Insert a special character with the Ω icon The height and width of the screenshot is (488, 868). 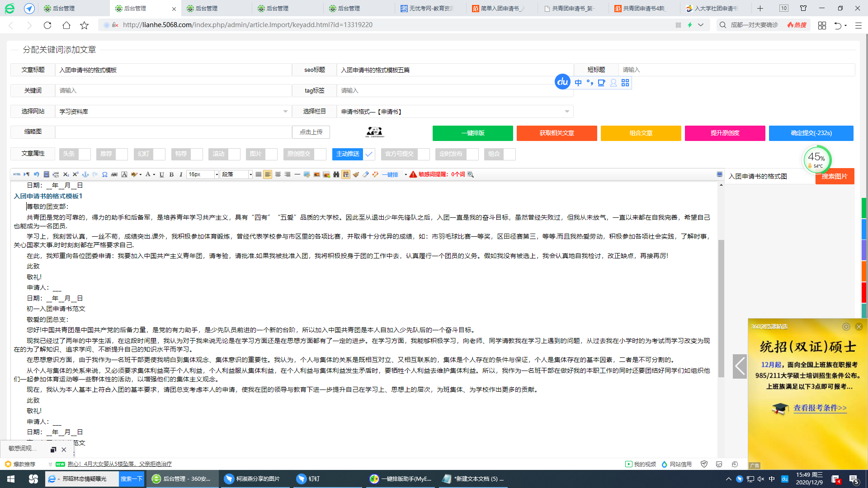(x=104, y=174)
